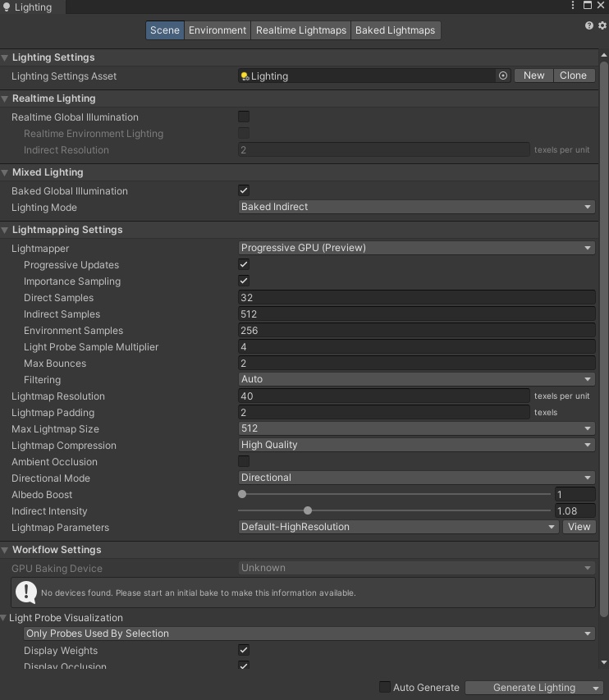Image resolution: width=609 pixels, height=700 pixels.
Task: Open the Lighting window help icon
Action: (x=589, y=25)
